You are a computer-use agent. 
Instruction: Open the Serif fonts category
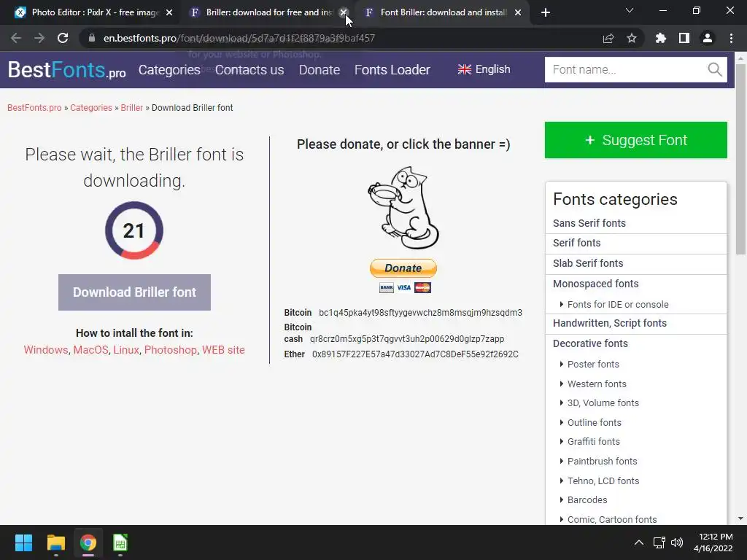point(576,243)
